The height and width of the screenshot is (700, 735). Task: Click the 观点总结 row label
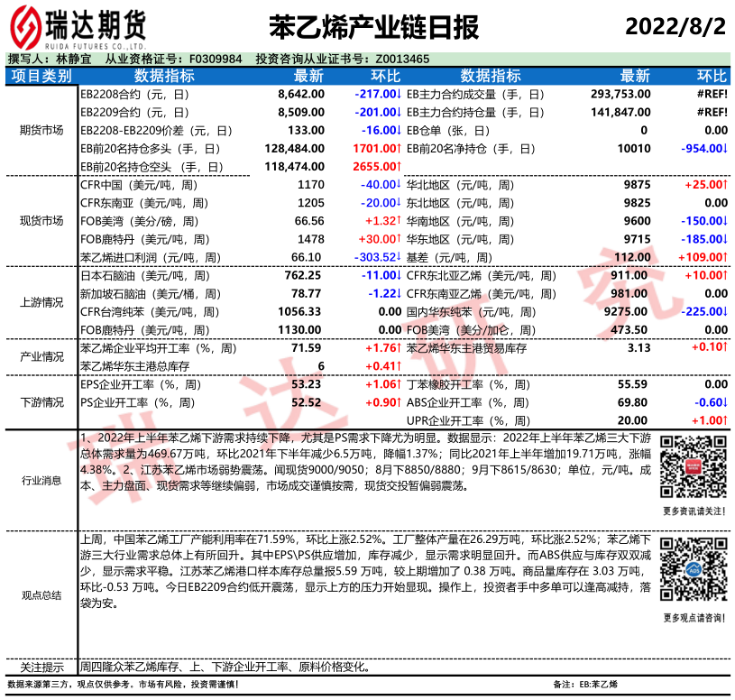pos(41,595)
